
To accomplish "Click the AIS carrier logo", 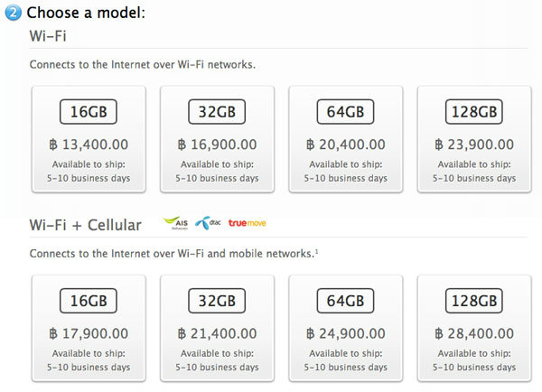I will point(175,223).
